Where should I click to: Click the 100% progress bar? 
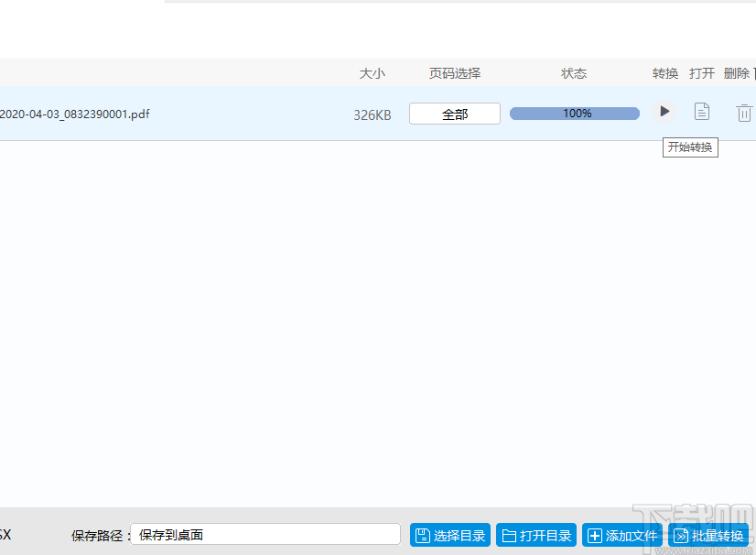(x=574, y=113)
